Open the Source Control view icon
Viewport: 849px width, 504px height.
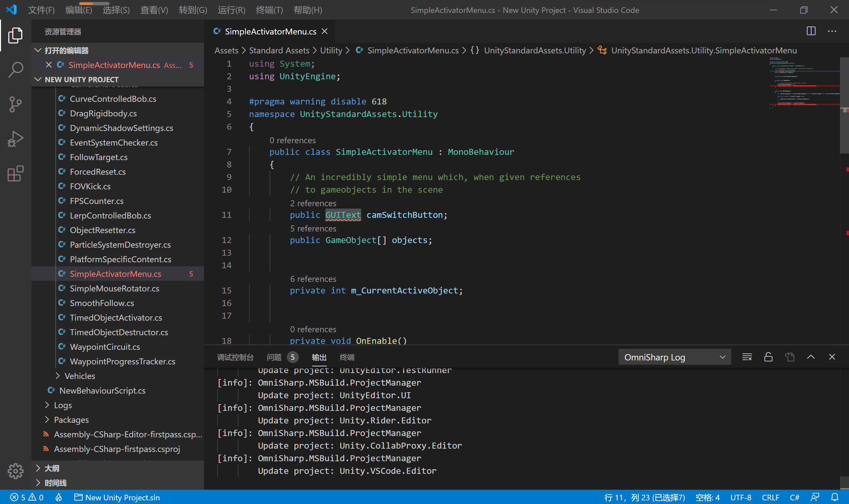click(x=15, y=104)
